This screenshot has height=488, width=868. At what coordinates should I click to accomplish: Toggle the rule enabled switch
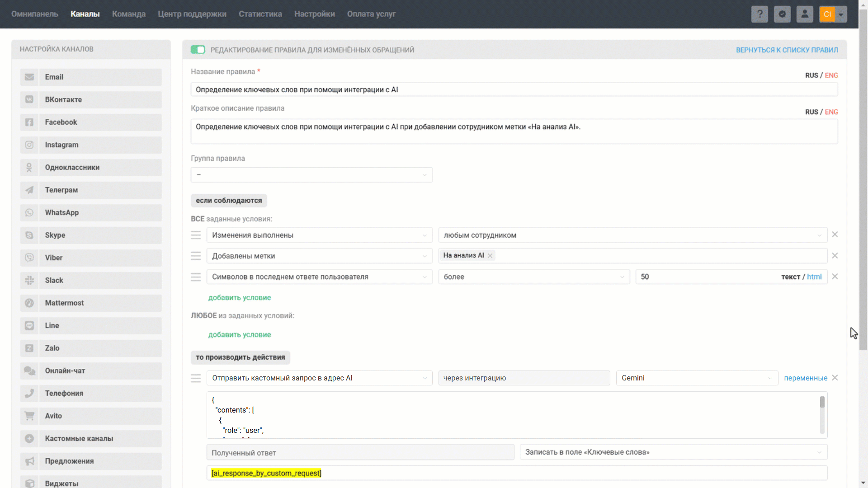(x=198, y=50)
